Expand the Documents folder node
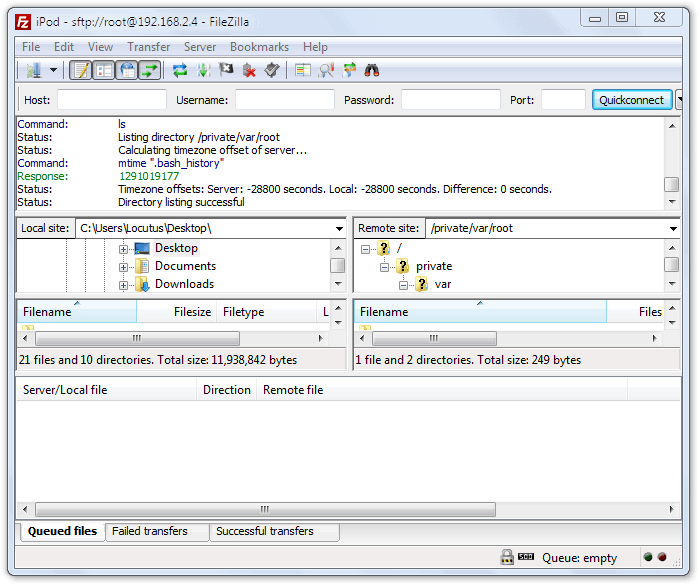Screen dimensions: 700x585 [x=123, y=267]
